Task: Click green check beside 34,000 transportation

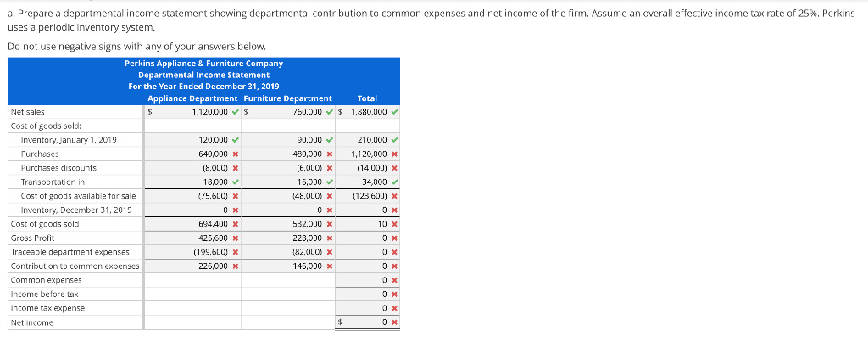Action: pos(395,182)
